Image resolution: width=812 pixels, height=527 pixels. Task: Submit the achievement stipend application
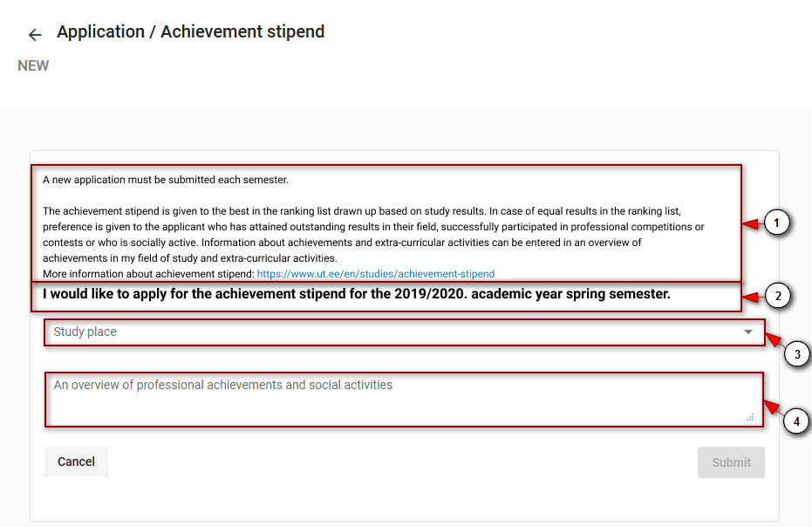pos(731,462)
